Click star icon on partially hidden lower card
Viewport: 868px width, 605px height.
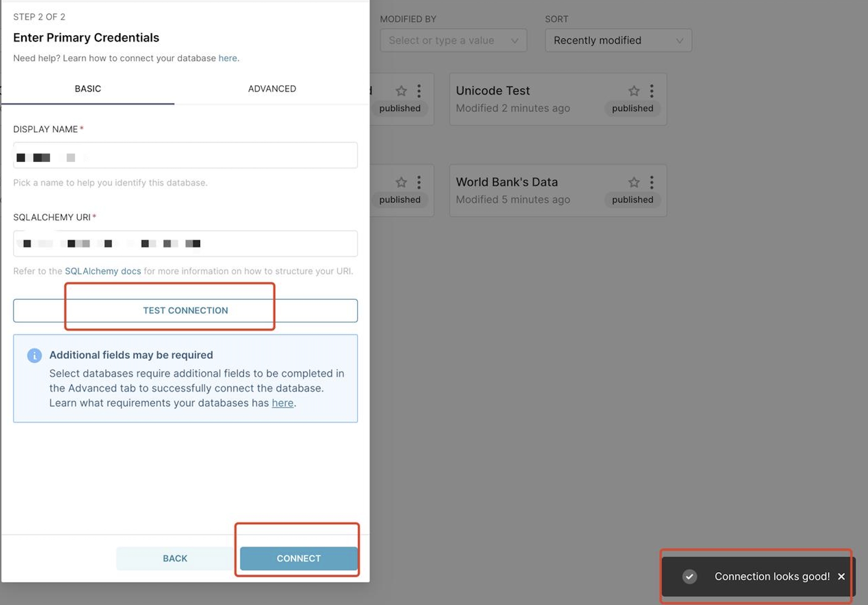401,182
